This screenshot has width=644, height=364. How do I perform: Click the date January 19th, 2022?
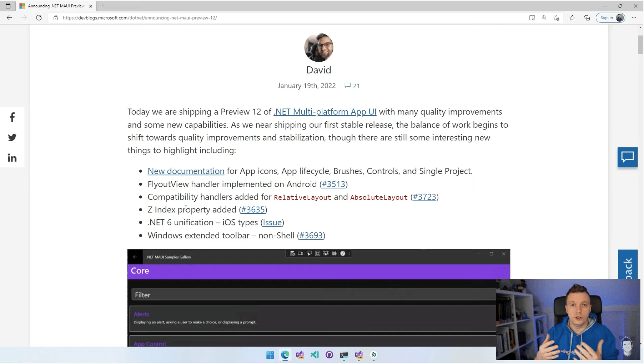point(307,86)
